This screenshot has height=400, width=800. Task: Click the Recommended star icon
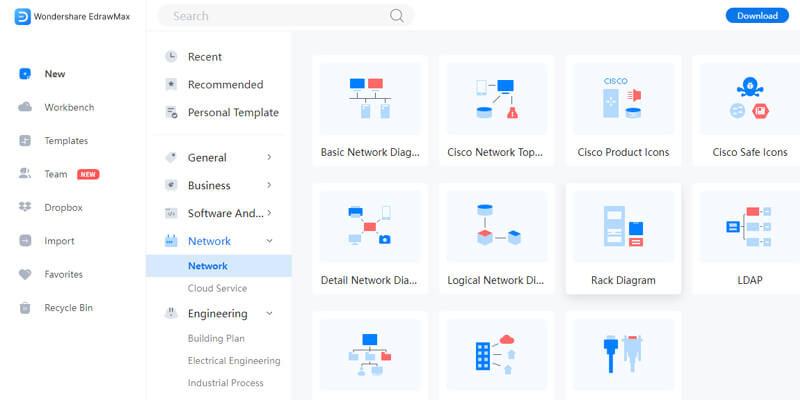tap(171, 84)
